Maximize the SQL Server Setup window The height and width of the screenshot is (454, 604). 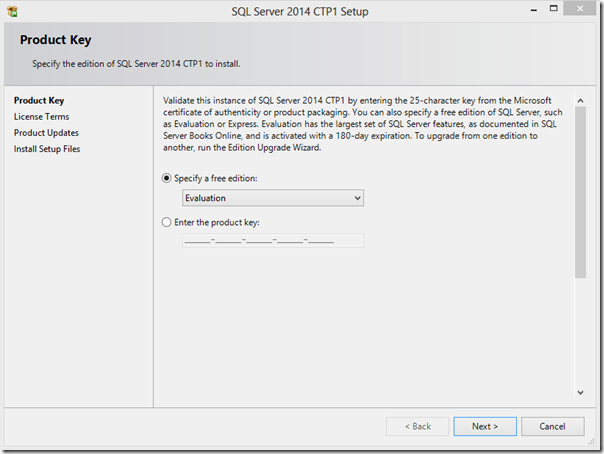click(x=554, y=8)
